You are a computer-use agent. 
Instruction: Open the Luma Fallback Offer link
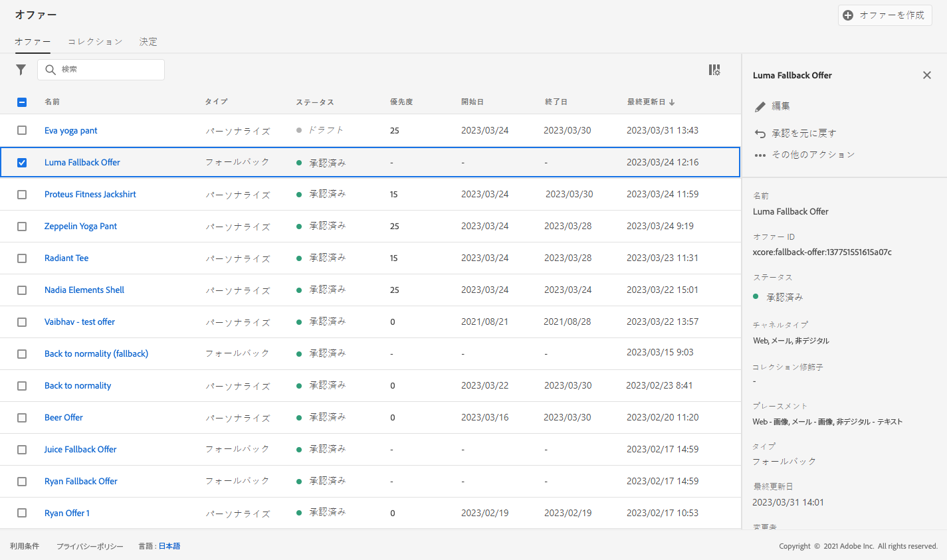pos(82,163)
